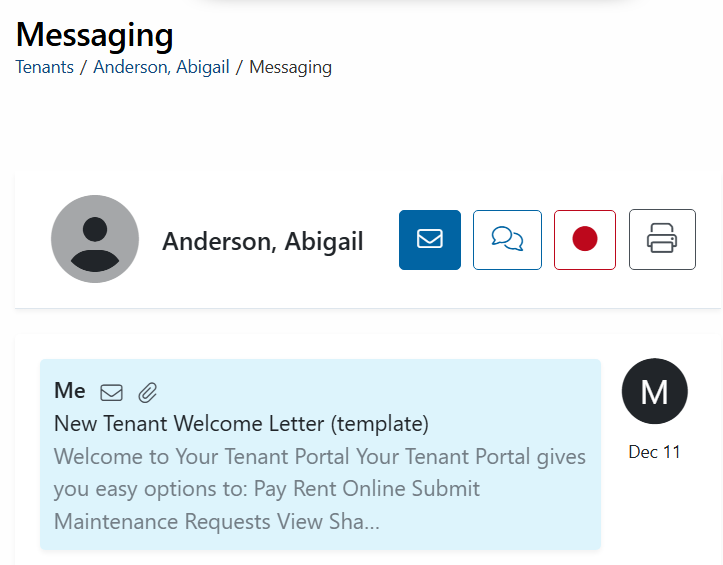Print messages with the printer icon
The image size is (723, 565).
tap(662, 239)
